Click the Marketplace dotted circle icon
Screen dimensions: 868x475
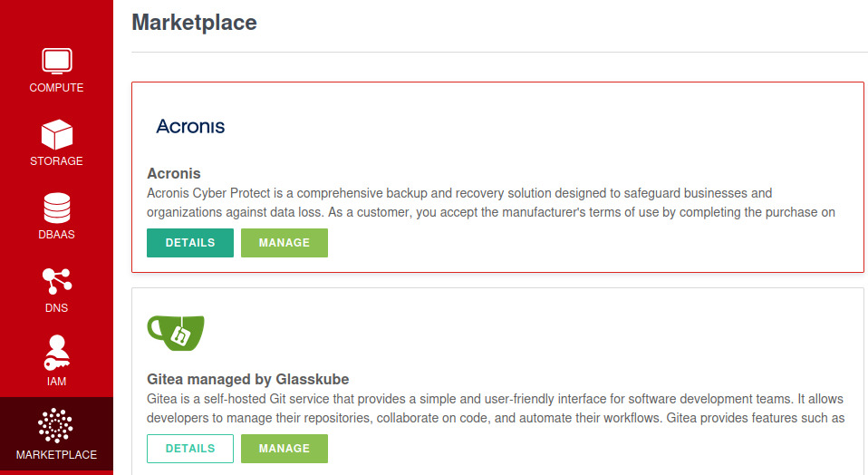[56, 426]
